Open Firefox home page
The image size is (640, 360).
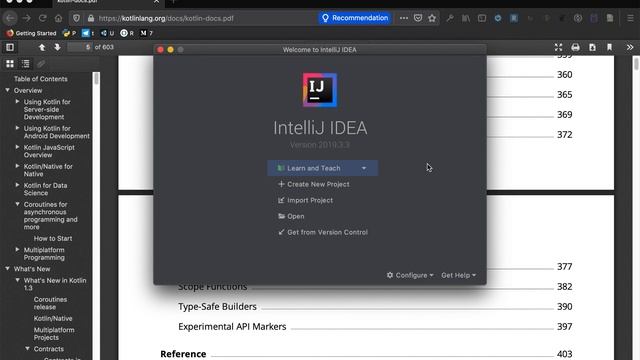tap(58, 18)
